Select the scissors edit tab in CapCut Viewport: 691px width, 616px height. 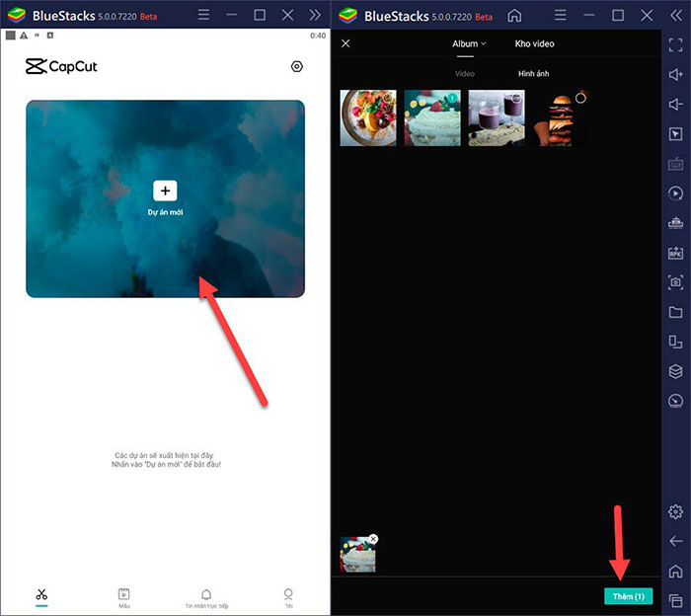pyautogui.click(x=41, y=595)
